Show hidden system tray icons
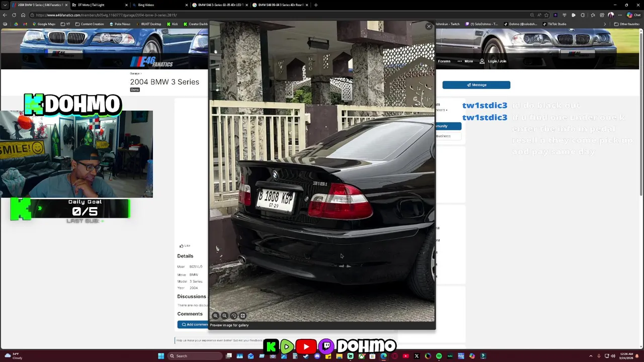 point(591,356)
